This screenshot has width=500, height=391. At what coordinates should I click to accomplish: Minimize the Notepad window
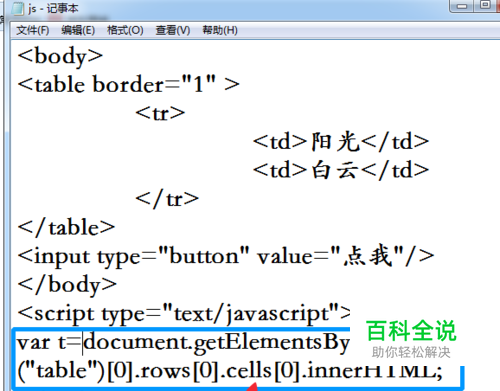(x=461, y=5)
